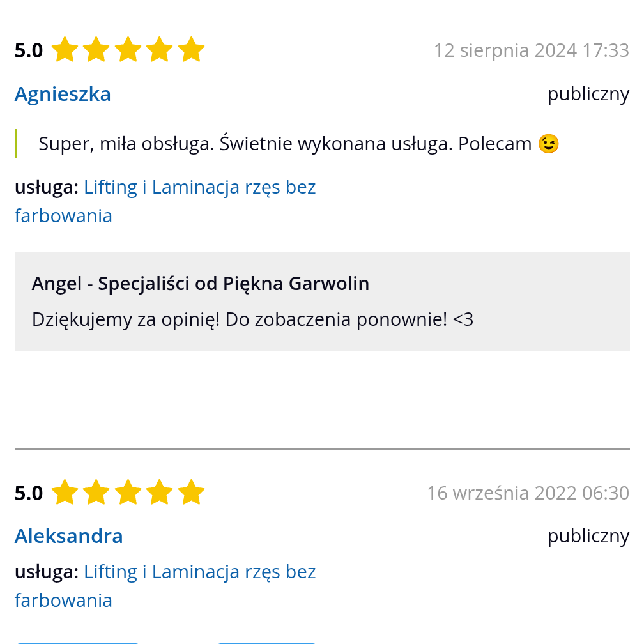Click the Angel Garwolin salon name

(200, 283)
